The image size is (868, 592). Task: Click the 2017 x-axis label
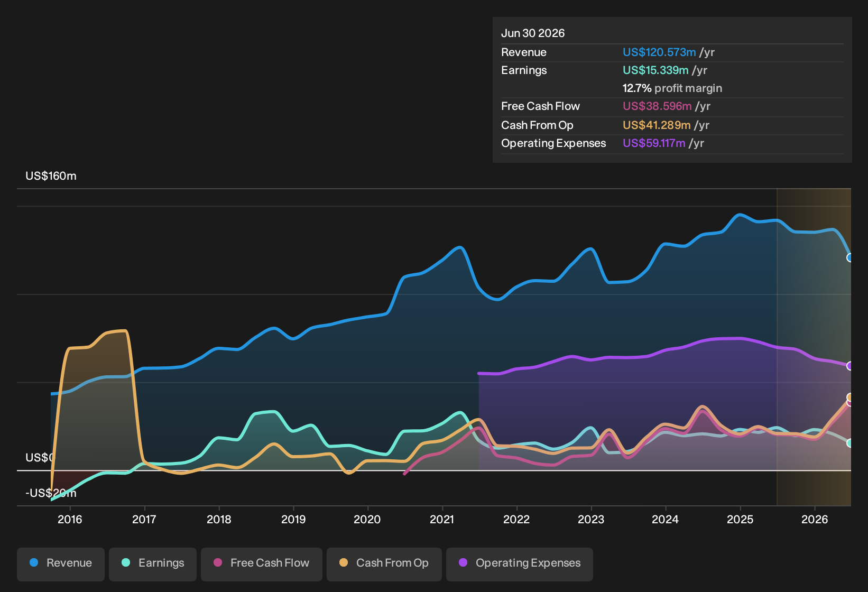point(144,520)
